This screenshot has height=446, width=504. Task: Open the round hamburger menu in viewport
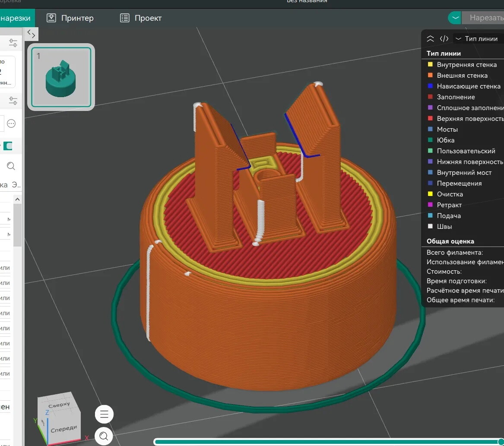pos(104,415)
